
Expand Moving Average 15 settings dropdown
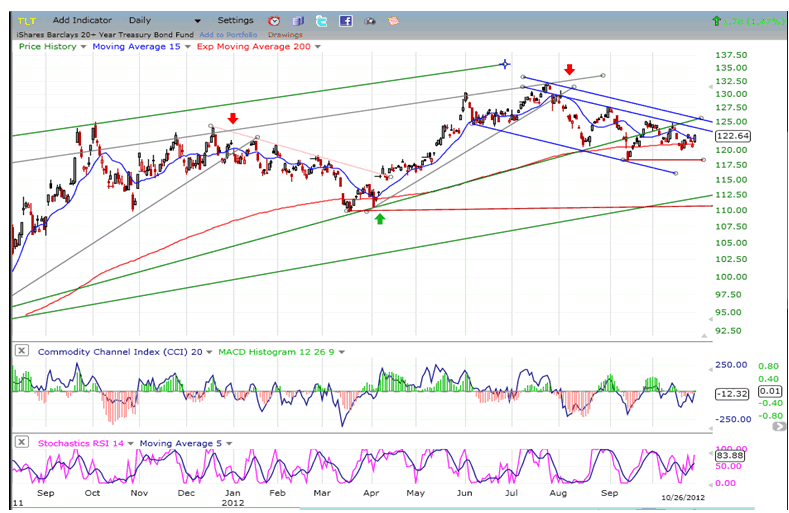pos(186,47)
